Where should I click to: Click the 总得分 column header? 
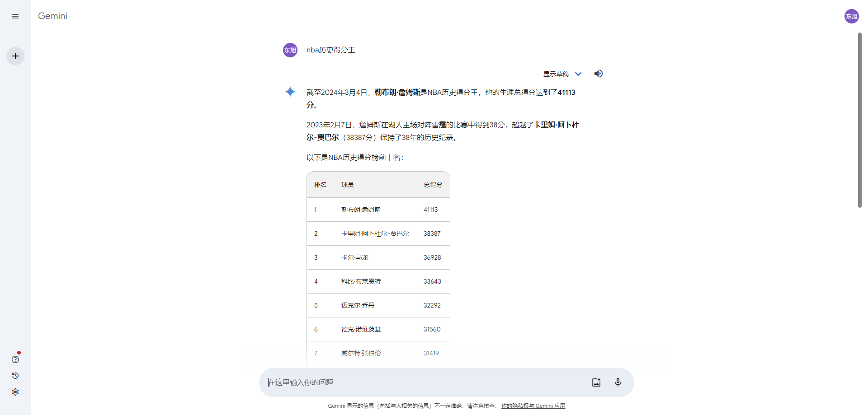(433, 185)
